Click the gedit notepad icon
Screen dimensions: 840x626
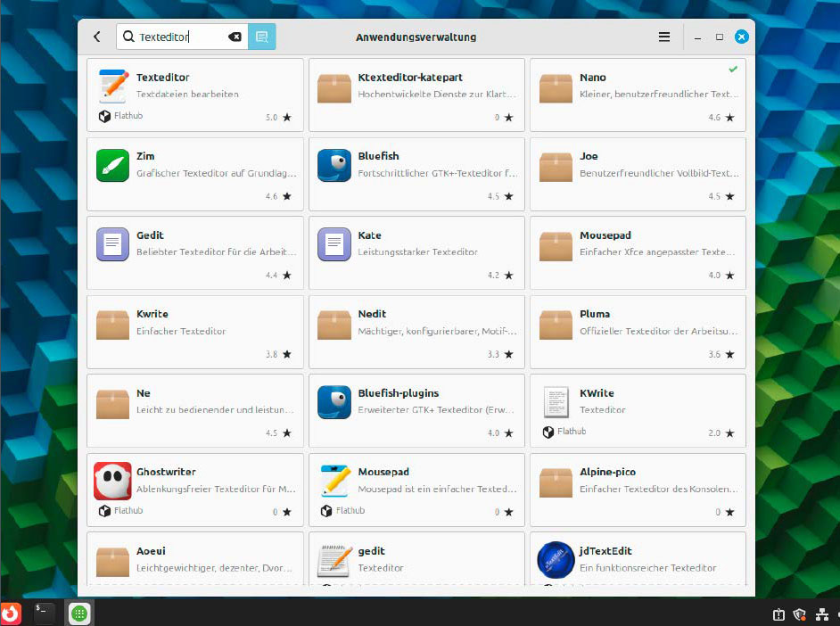pos(334,560)
